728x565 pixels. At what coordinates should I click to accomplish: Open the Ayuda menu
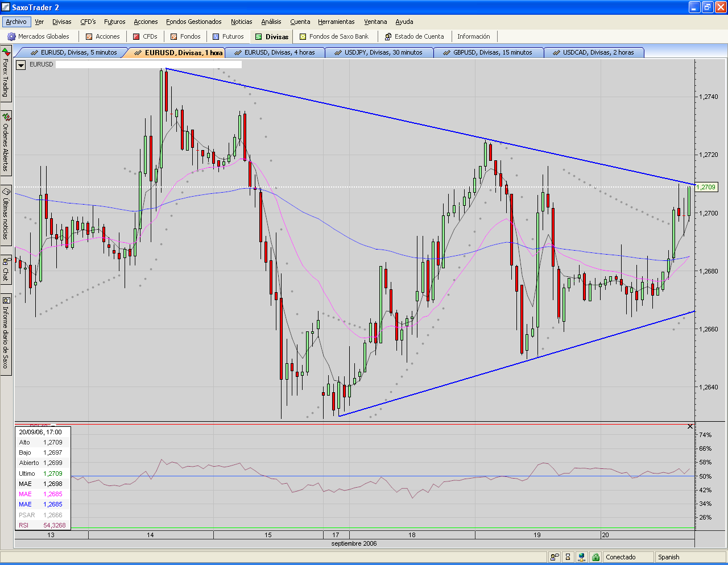pyautogui.click(x=404, y=22)
